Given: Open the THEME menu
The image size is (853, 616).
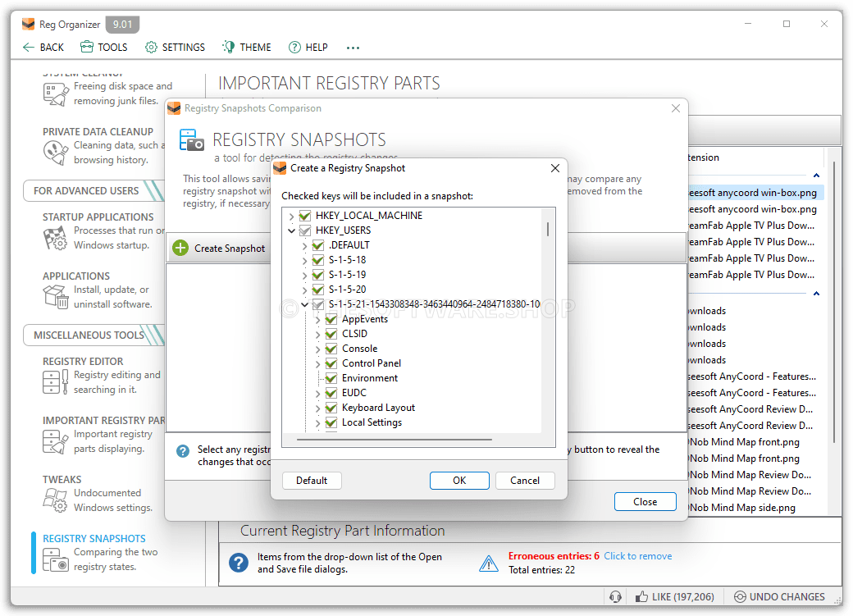Looking at the screenshot, I should (255, 48).
